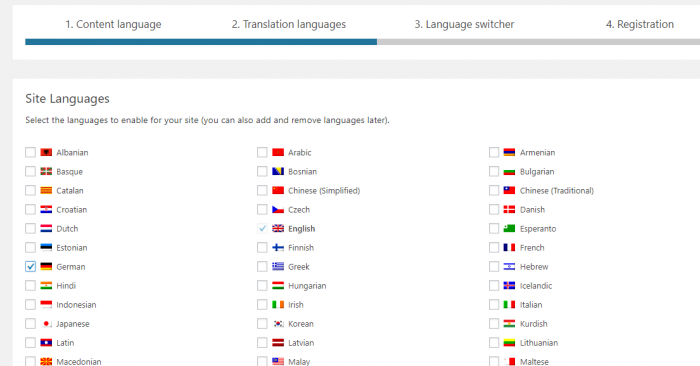Click the Danish flag icon
The height and width of the screenshot is (366, 700).
coord(509,210)
